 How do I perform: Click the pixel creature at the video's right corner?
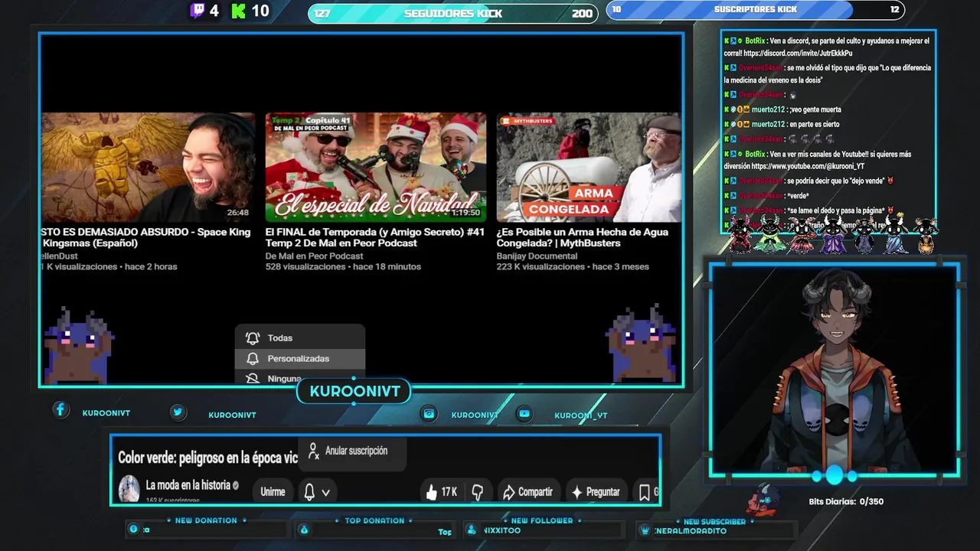point(642,344)
